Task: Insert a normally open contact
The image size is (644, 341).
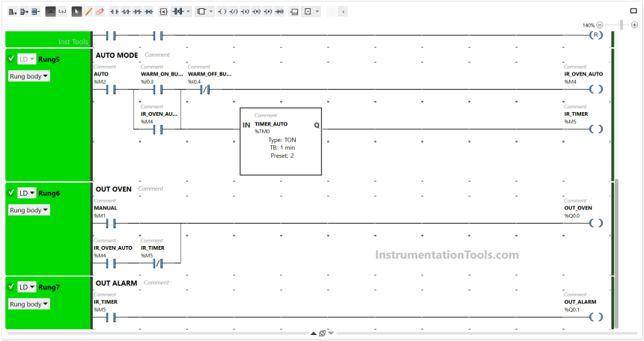Action: (115, 12)
